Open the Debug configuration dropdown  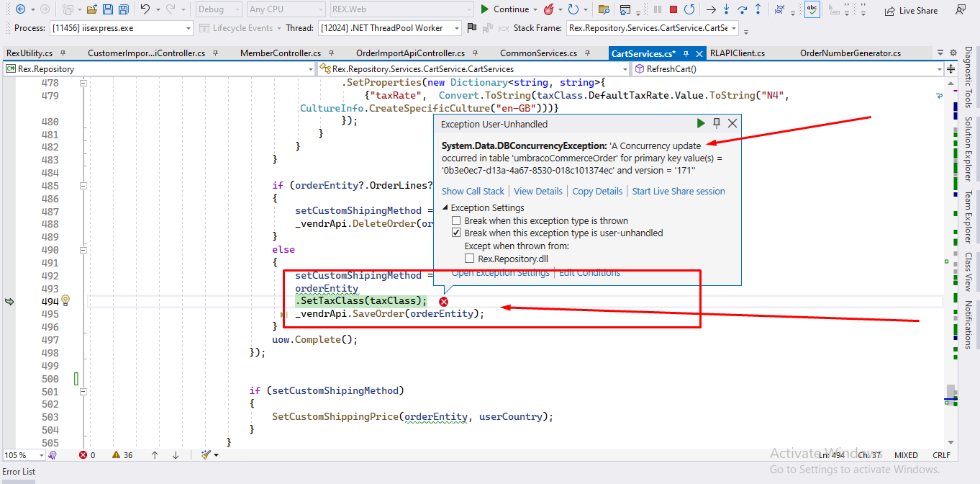pos(219,9)
